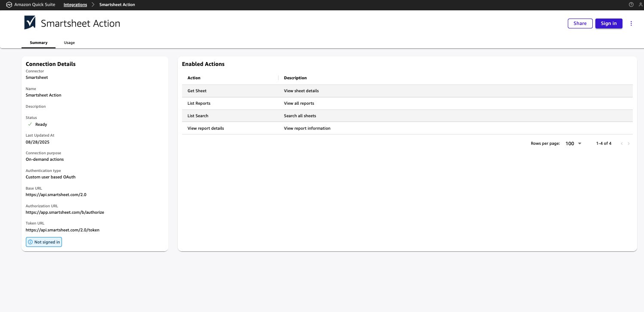
Task: Select the View report details row
Action: point(206,128)
